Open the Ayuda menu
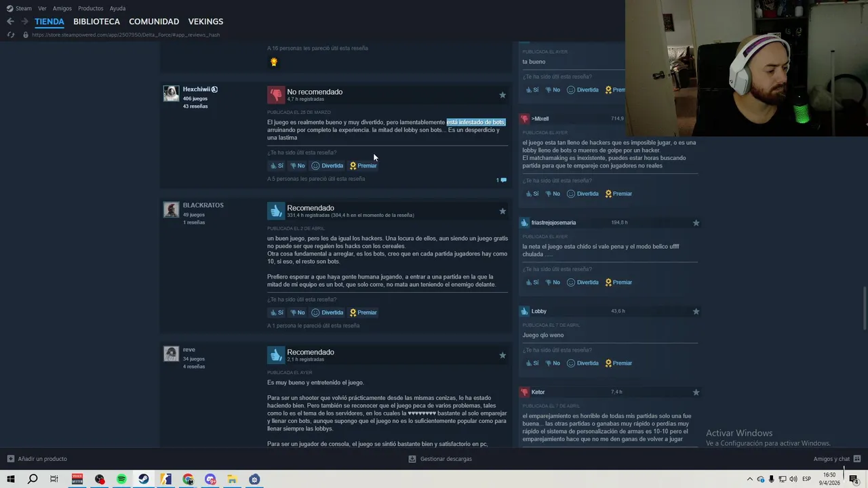This screenshot has width=868, height=488. 117,8
